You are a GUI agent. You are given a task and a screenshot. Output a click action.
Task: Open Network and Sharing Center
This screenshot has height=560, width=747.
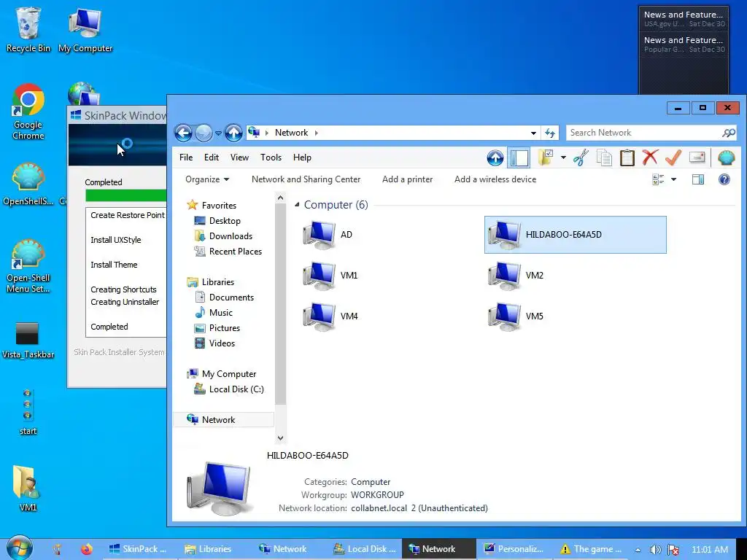coord(306,179)
